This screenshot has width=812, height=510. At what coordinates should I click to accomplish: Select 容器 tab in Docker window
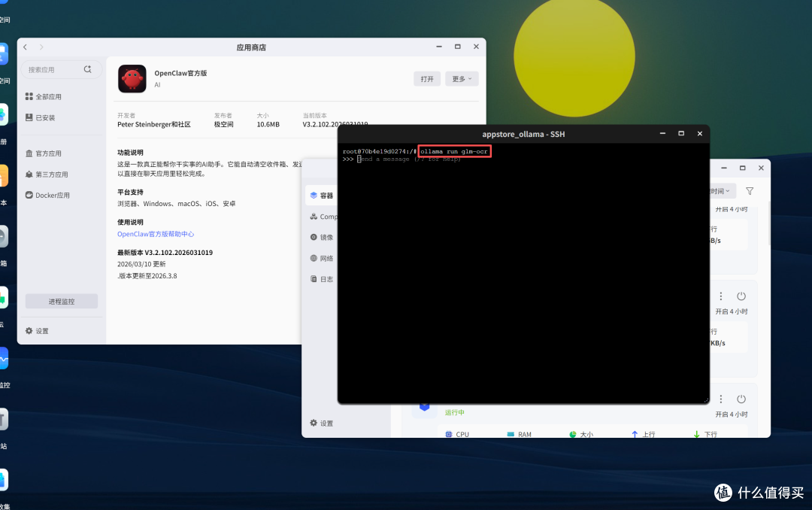322,196
